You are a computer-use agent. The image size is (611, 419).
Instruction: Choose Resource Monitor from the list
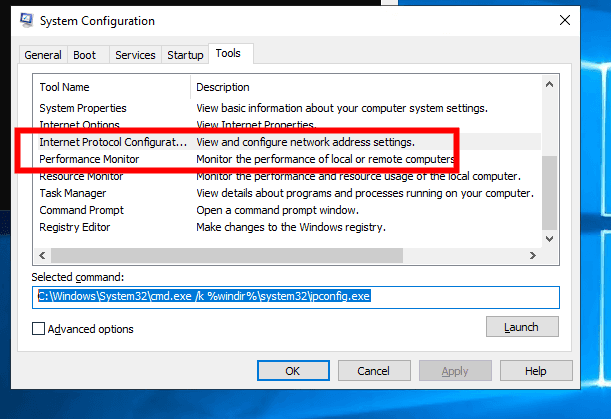pyautogui.click(x=83, y=176)
